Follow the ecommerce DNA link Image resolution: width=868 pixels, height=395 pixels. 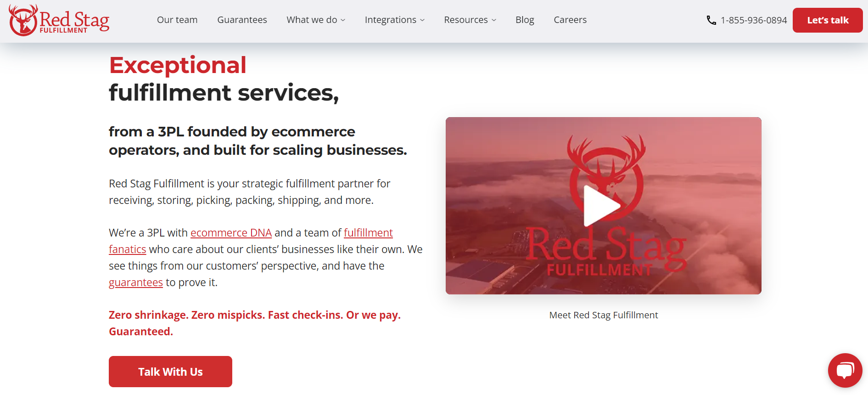231,233
